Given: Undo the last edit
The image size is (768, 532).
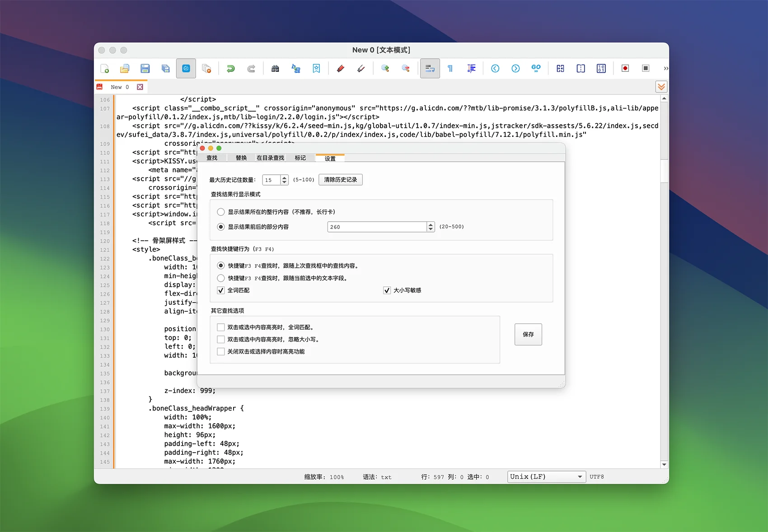Looking at the screenshot, I should coord(230,69).
